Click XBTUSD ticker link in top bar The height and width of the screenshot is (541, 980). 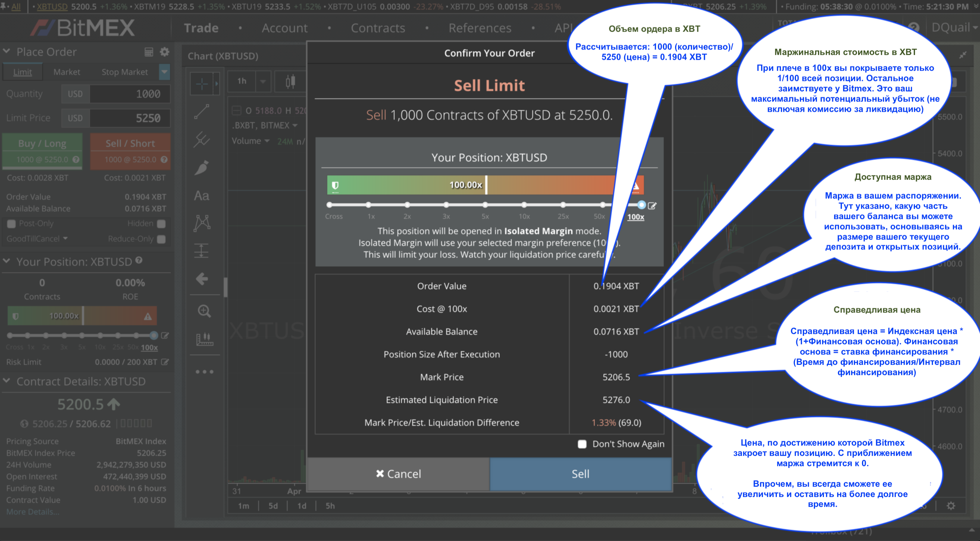pos(52,7)
